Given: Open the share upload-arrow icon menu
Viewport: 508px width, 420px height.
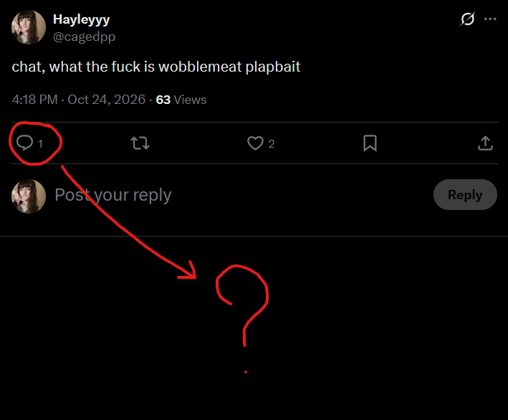Looking at the screenshot, I should click(x=485, y=143).
